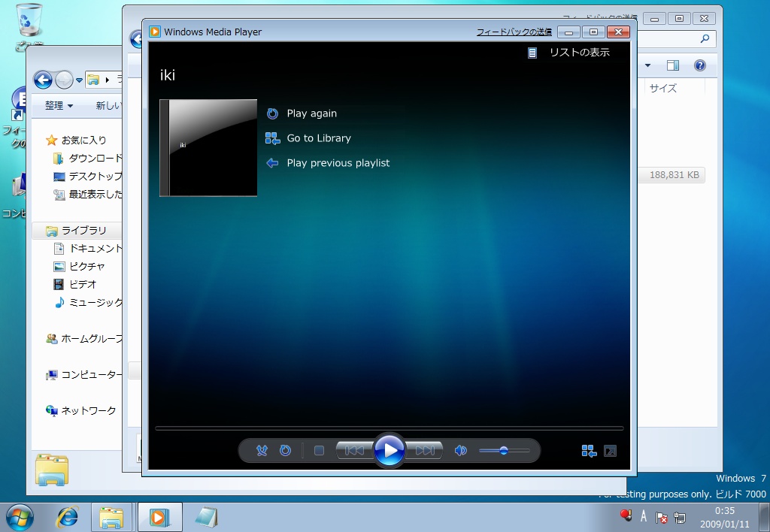Click the Go to Library icon

click(x=272, y=138)
